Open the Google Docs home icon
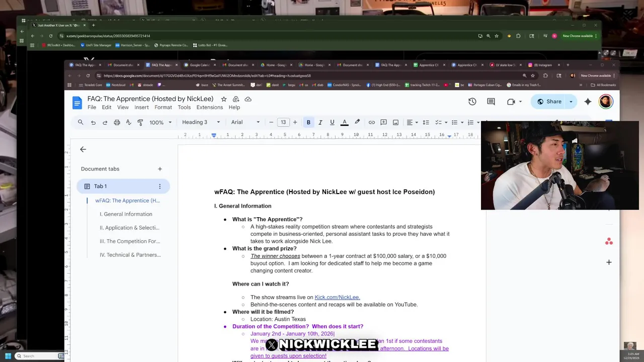 77,103
